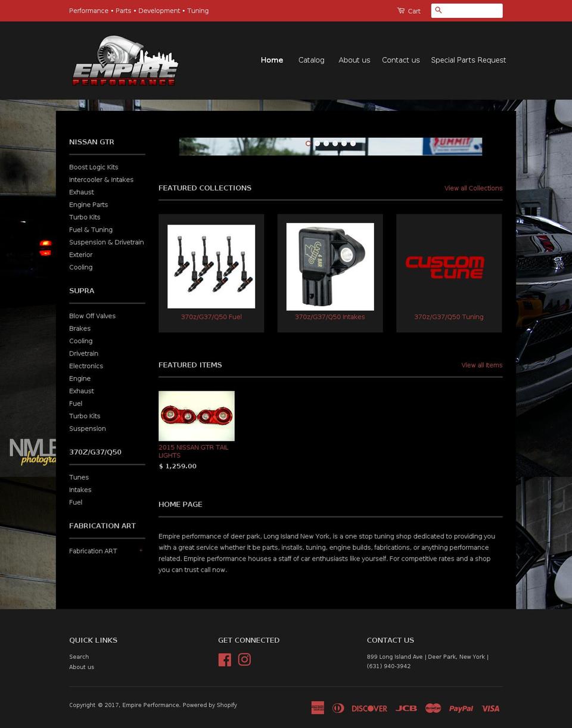This screenshot has height=728, width=572.
Task: Select the second slideshow dot
Action: tap(318, 143)
